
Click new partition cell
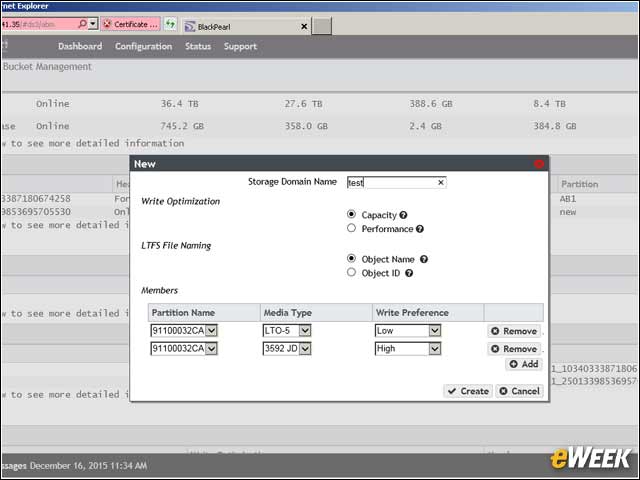[x=568, y=212]
